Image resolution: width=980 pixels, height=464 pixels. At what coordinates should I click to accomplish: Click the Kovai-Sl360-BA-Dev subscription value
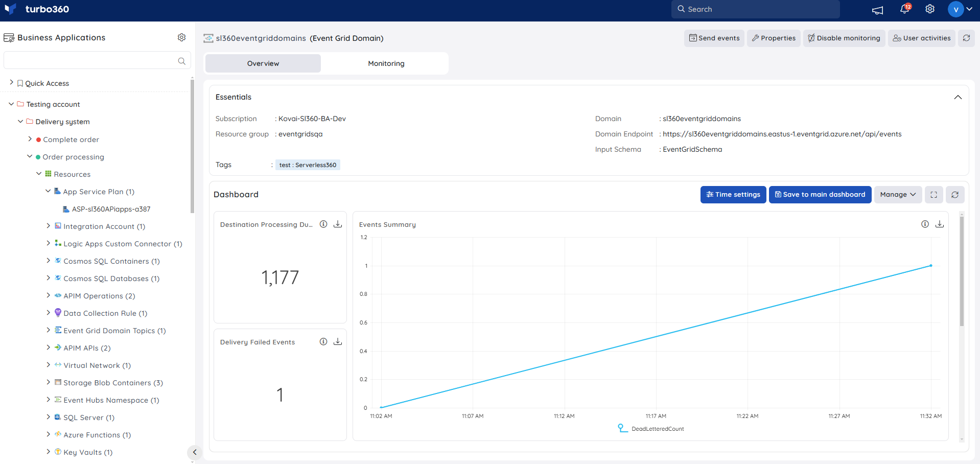[312, 119]
